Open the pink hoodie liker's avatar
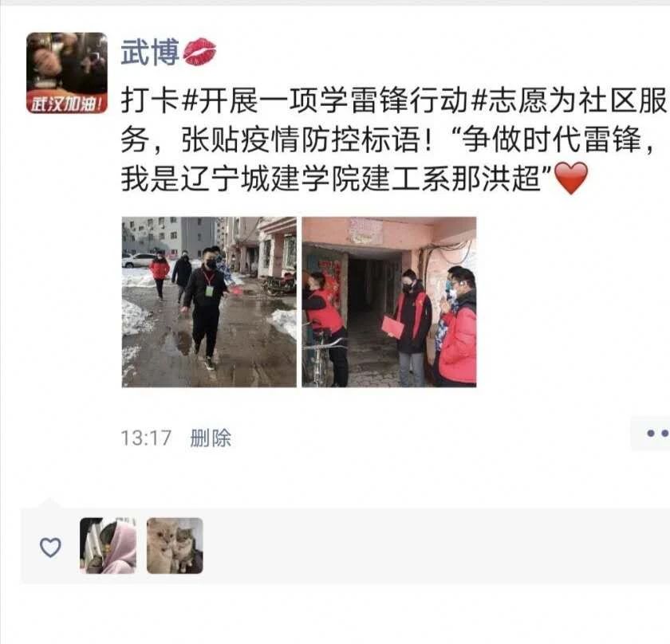The width and height of the screenshot is (670, 644). [x=108, y=545]
